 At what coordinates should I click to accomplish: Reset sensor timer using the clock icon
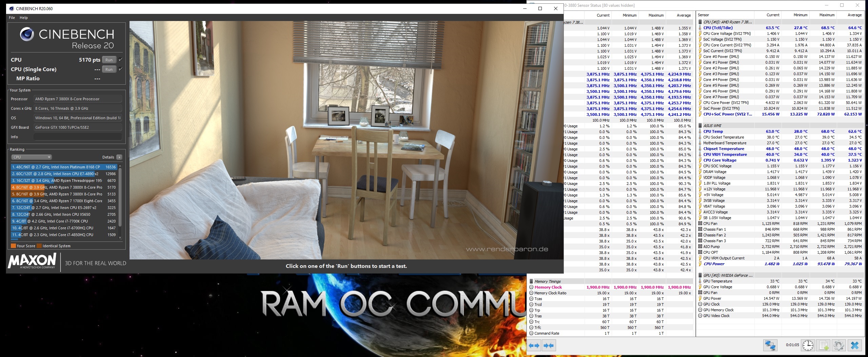808,345
